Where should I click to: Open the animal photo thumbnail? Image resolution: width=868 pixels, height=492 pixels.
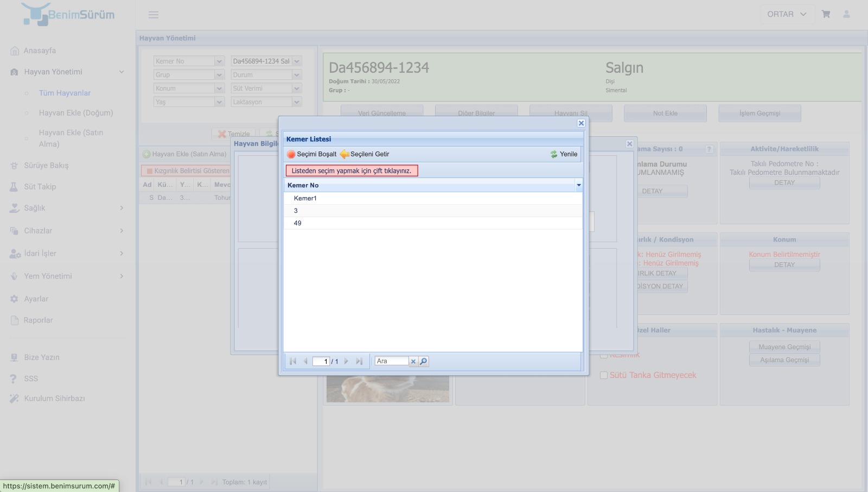pos(388,389)
